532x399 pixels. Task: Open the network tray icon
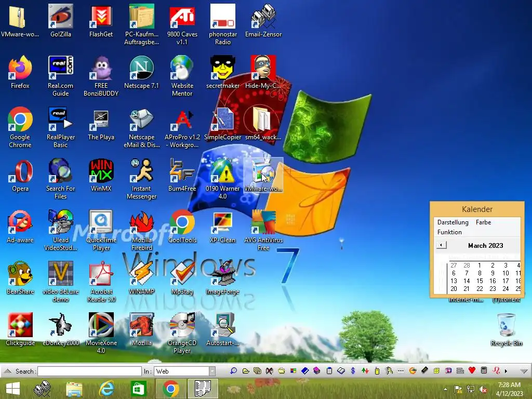coord(470,389)
